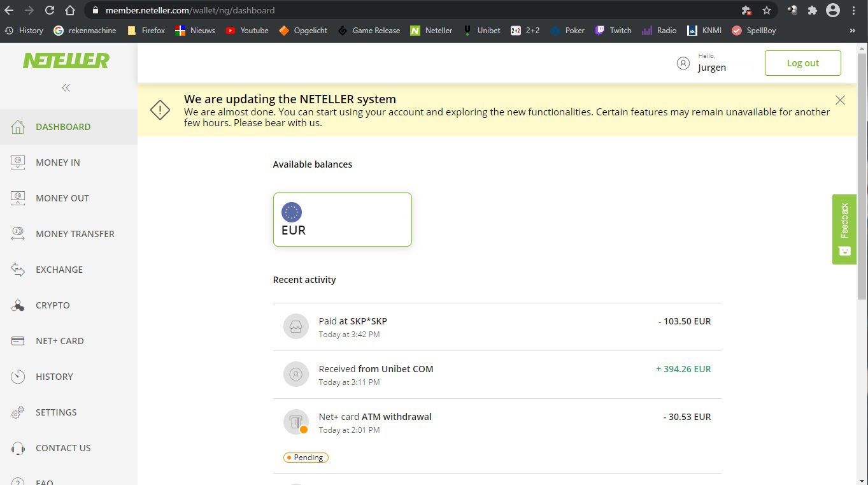Open the Chrome three-dot menu
The image size is (868, 485).
pos(853,10)
